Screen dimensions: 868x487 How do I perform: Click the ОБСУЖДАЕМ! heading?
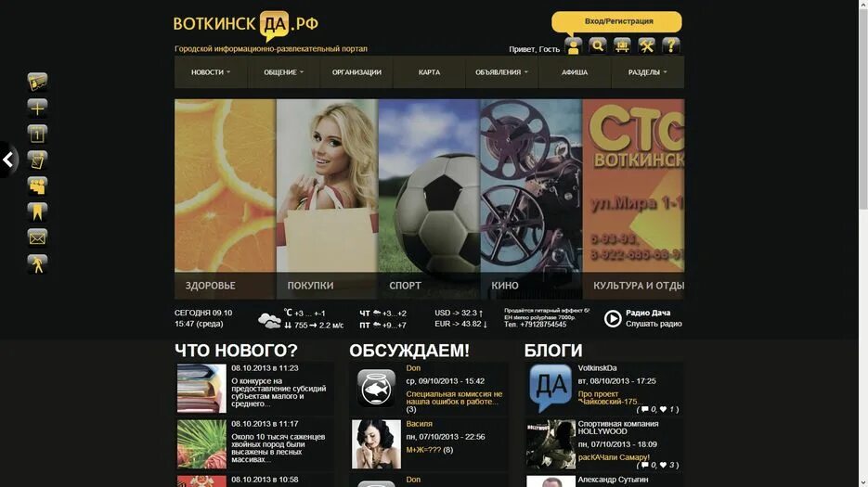click(x=409, y=351)
